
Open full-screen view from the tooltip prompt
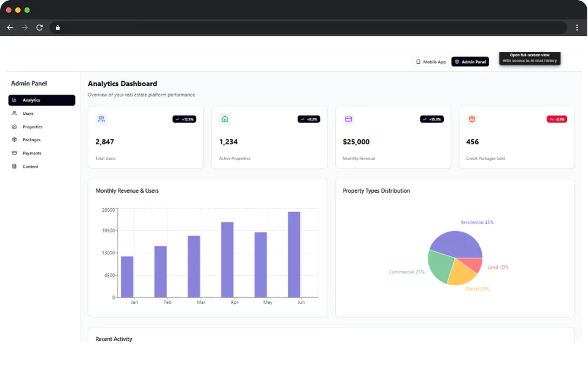pyautogui.click(x=530, y=58)
